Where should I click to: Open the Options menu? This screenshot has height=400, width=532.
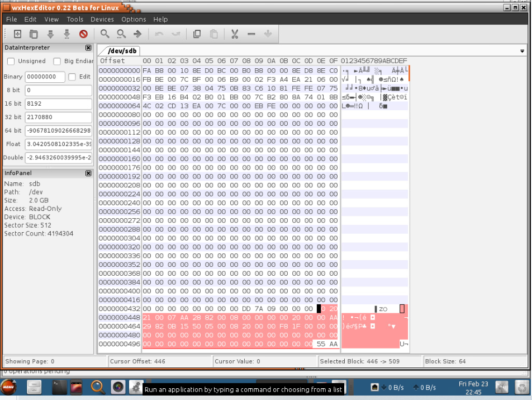(x=134, y=19)
